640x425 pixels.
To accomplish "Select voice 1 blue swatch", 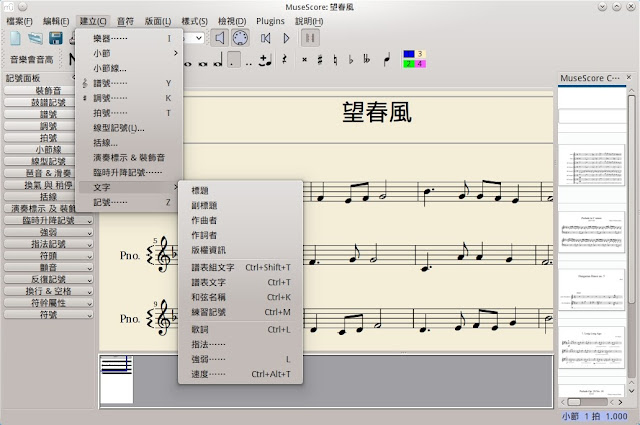I will (409, 54).
